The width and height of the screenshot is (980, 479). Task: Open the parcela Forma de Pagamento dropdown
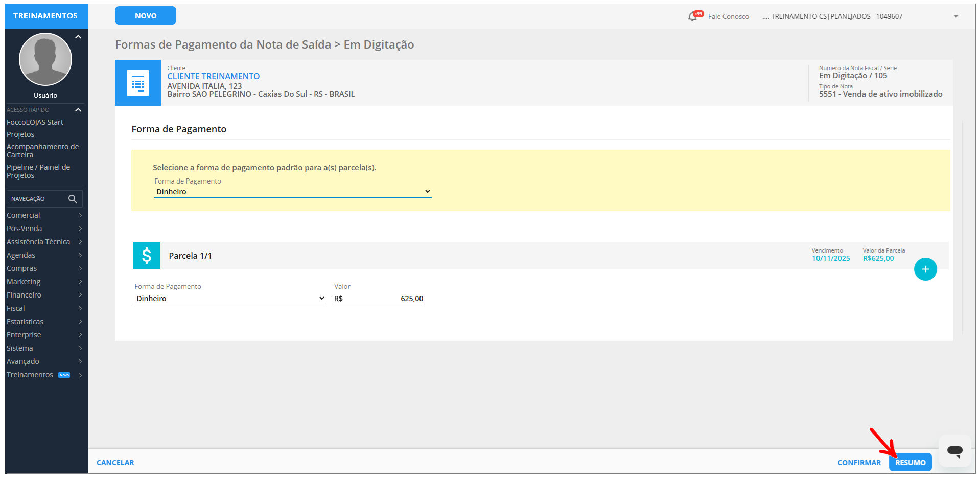coord(230,299)
